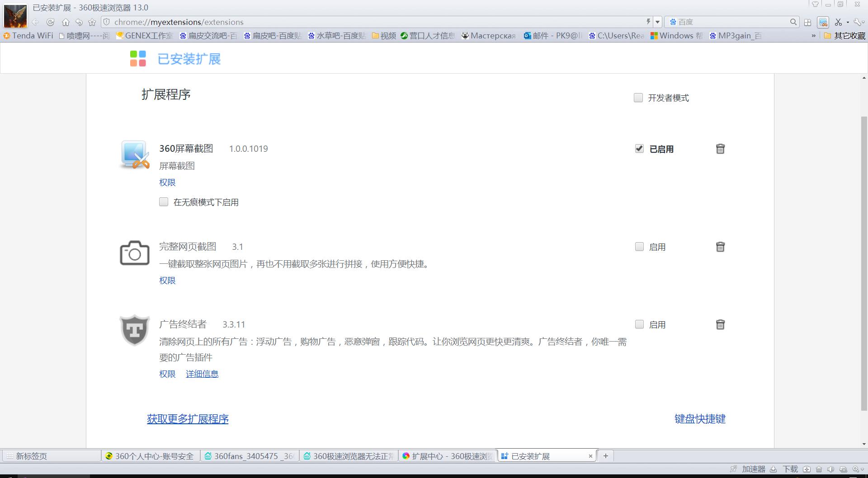The height and width of the screenshot is (478, 868).
Task: Click the 获取更多扩展程序 link
Action: 188,419
